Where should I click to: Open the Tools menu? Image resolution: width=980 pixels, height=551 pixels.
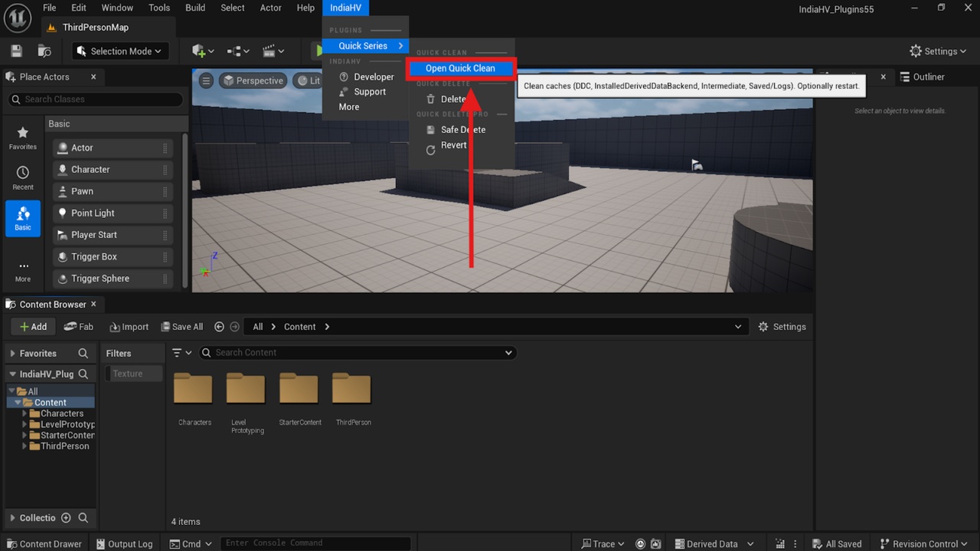(x=159, y=8)
